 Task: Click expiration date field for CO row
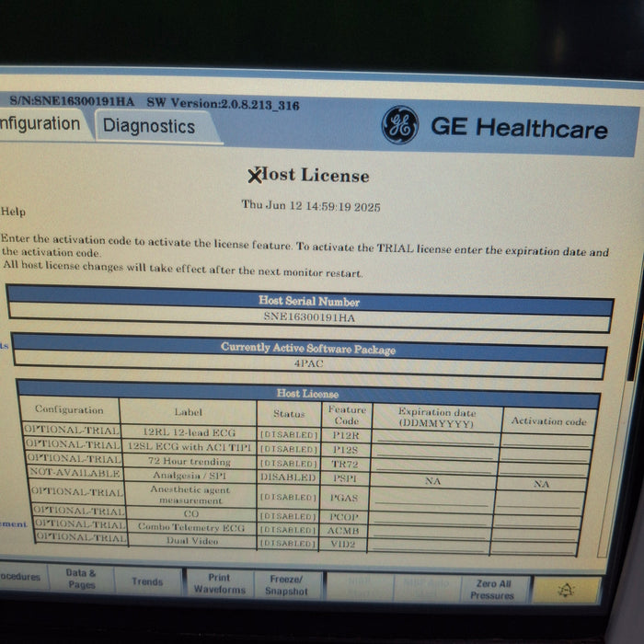[x=431, y=518]
